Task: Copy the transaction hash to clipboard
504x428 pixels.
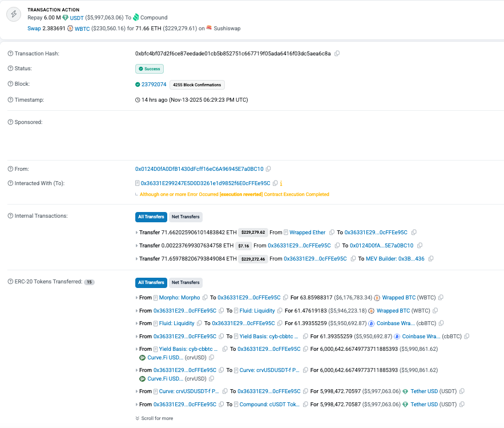Action: [x=337, y=53]
